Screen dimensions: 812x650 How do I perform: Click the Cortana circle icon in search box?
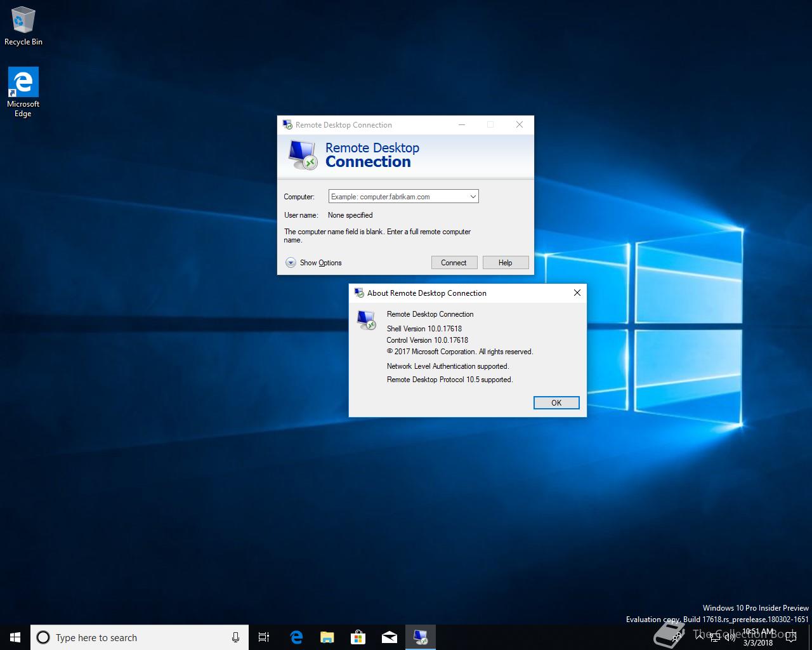[x=43, y=637]
